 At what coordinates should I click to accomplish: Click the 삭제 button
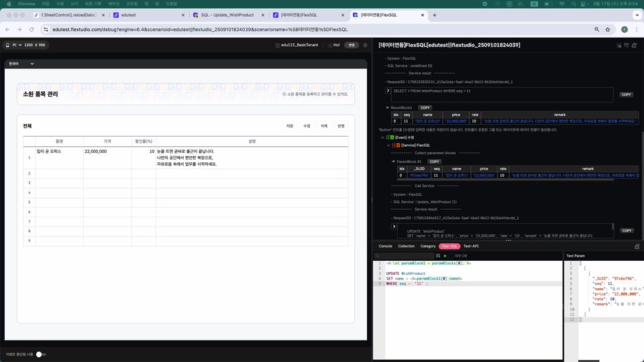pos(324,126)
